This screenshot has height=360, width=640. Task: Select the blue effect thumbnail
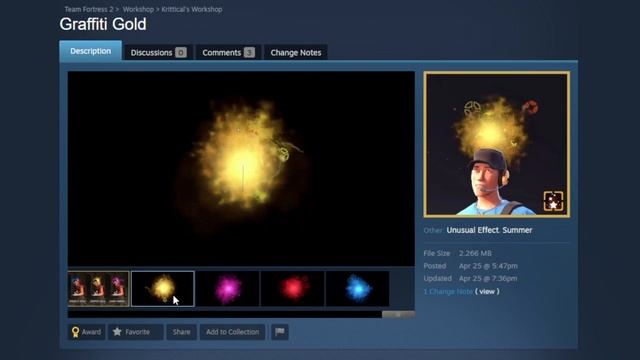pyautogui.click(x=358, y=289)
